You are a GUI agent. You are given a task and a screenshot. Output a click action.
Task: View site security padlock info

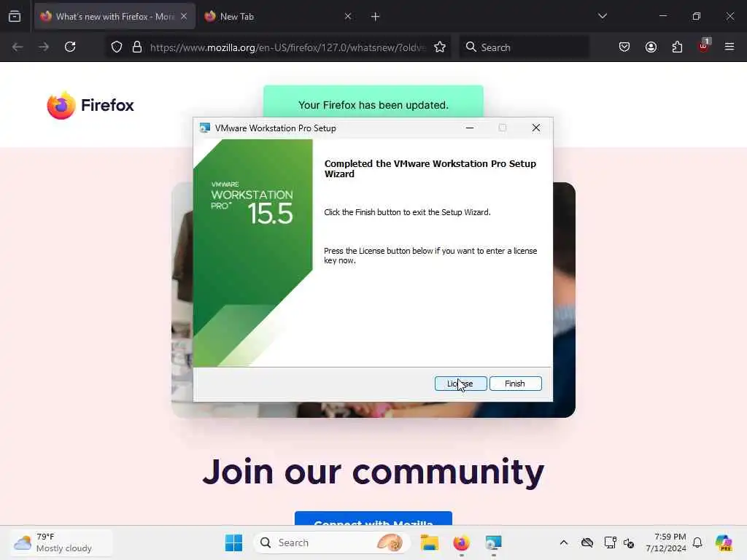pyautogui.click(x=137, y=47)
